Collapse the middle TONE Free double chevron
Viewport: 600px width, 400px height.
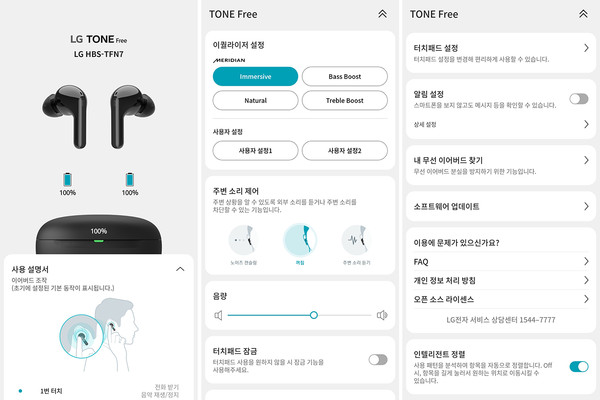tap(382, 14)
